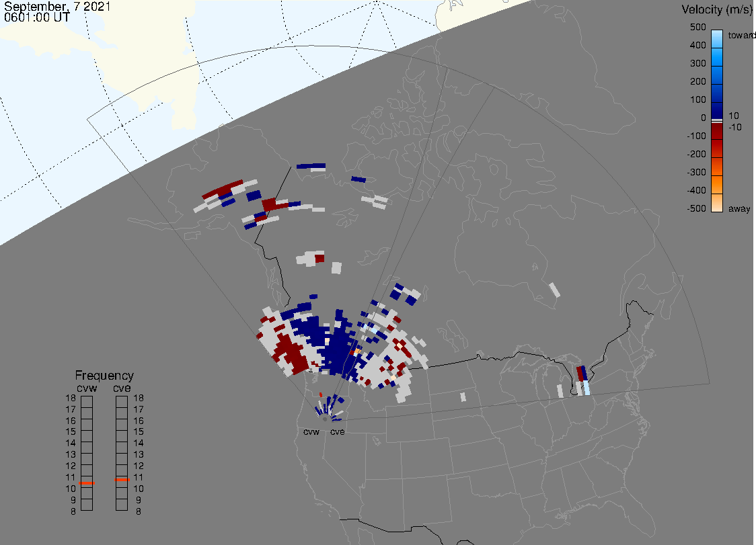Click the 'Frequency' legend title
The width and height of the screenshot is (756, 545).
[104, 376]
